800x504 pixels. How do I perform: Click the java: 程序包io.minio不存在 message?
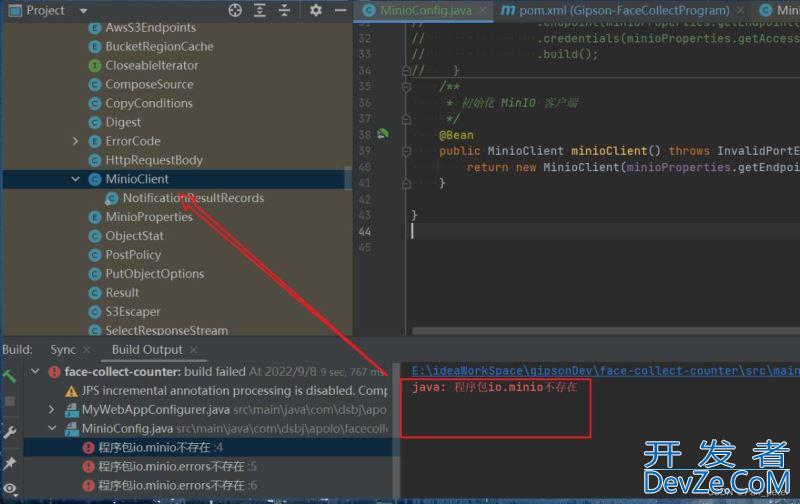(494, 388)
